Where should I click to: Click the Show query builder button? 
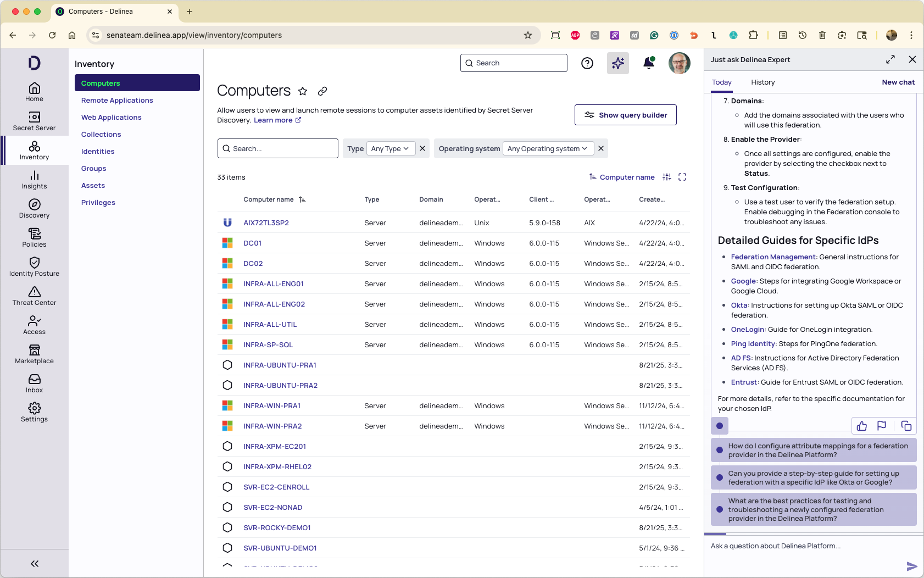(625, 115)
